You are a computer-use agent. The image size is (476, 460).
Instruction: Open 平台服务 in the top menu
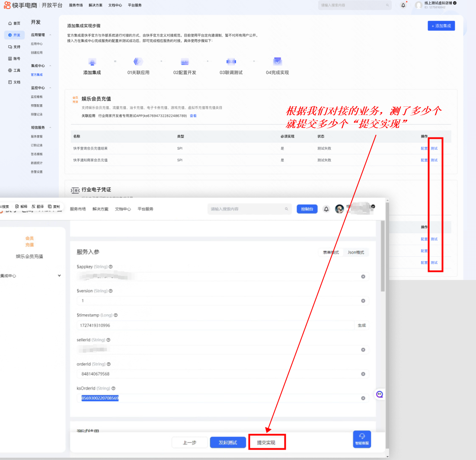135,5
